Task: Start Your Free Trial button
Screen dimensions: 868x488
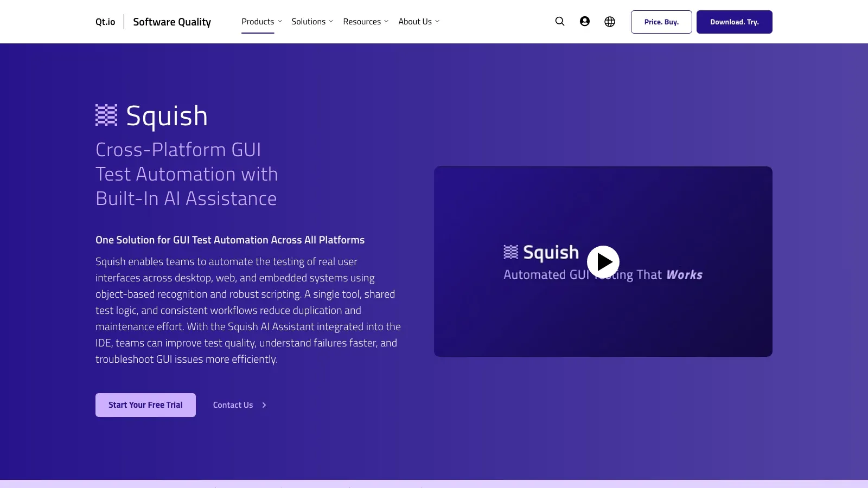Action: [145, 405]
